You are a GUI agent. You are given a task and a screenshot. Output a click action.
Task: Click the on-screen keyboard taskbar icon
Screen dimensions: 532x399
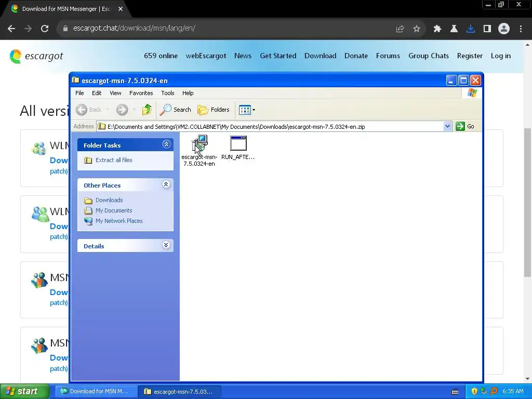coord(455,392)
